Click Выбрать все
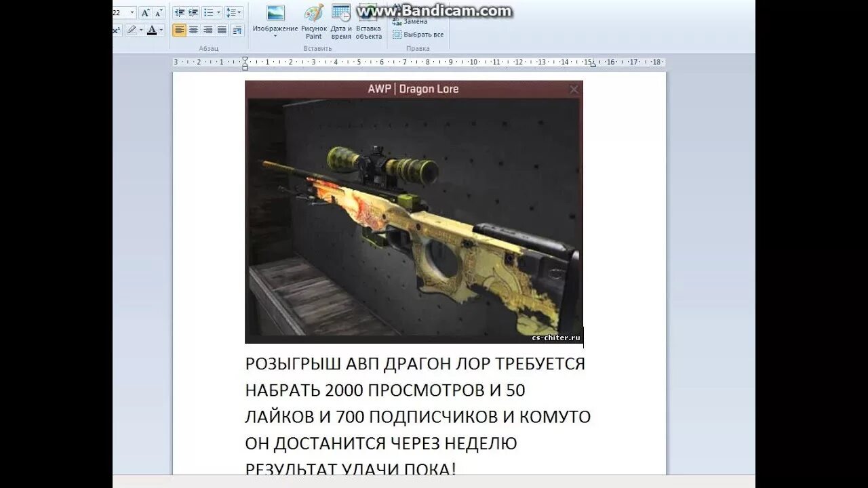 pyautogui.click(x=418, y=34)
